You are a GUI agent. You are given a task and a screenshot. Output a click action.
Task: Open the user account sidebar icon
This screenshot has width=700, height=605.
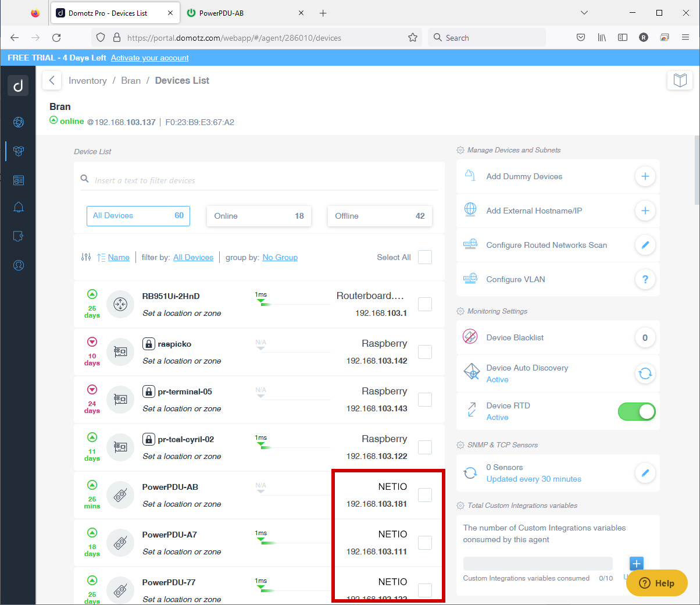(x=19, y=265)
